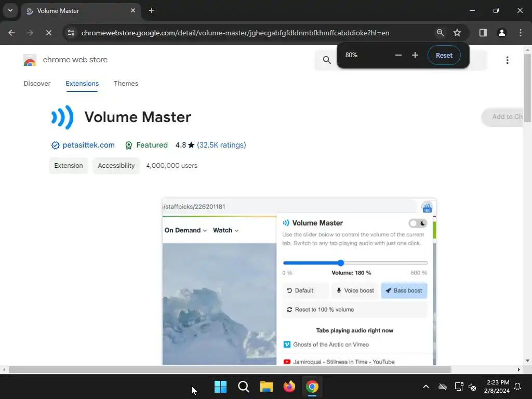
Task: Click the Featured badge
Action: 146,145
